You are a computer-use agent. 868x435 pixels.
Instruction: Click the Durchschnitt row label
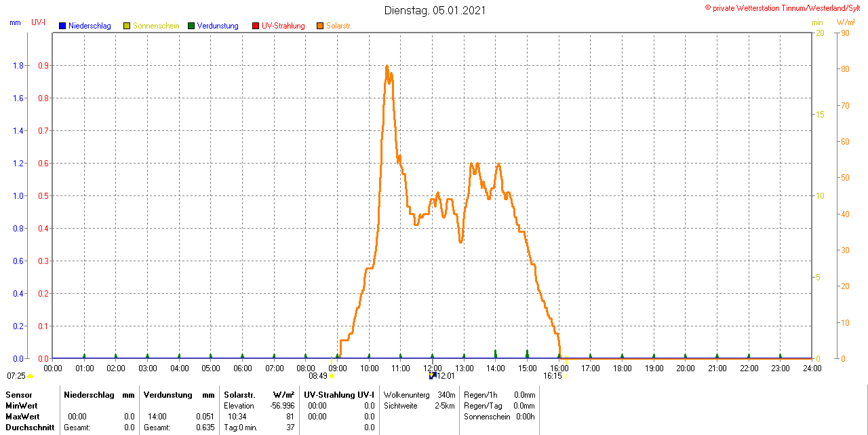coord(31,428)
